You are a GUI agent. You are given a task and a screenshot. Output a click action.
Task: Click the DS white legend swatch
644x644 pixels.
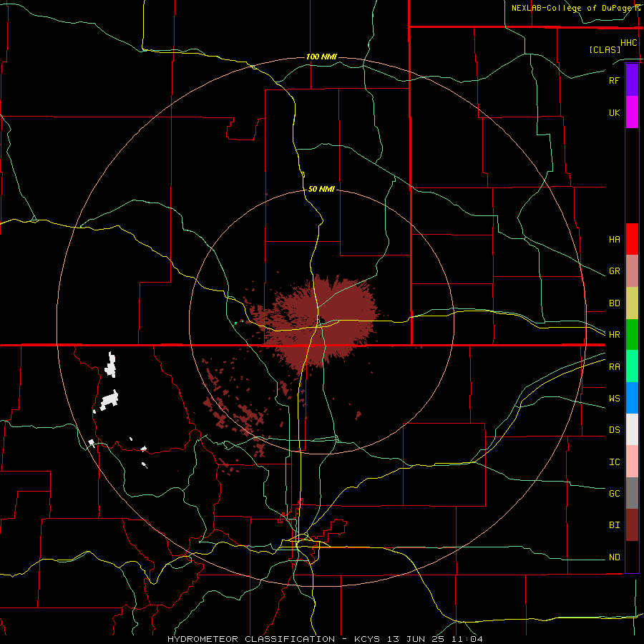click(632, 429)
